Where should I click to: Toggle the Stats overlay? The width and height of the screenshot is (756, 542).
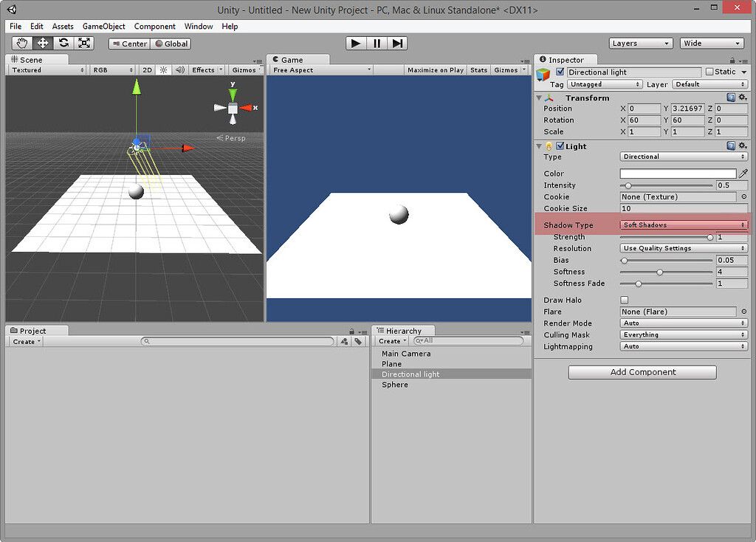(x=478, y=70)
